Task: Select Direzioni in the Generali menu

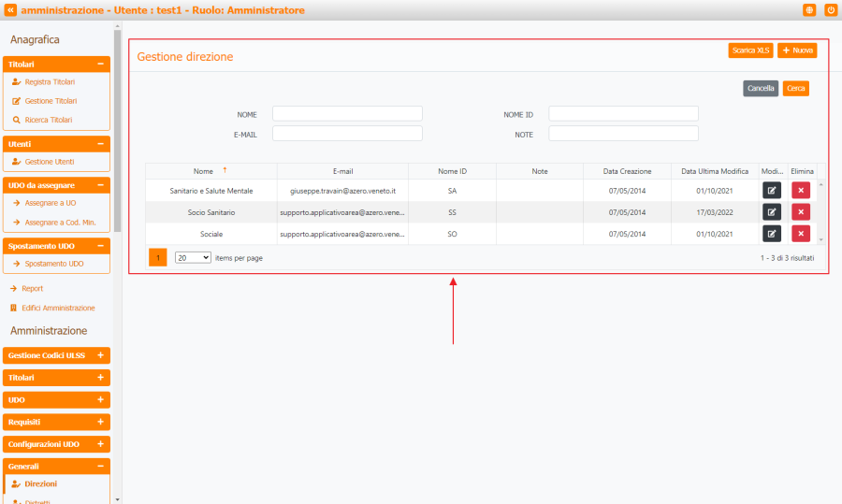Action: [40, 483]
